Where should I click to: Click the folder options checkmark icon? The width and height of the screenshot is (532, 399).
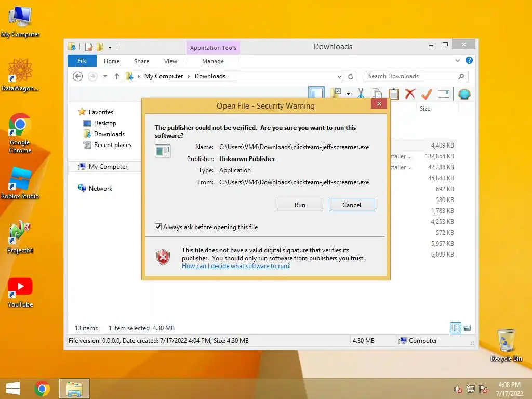(336, 94)
